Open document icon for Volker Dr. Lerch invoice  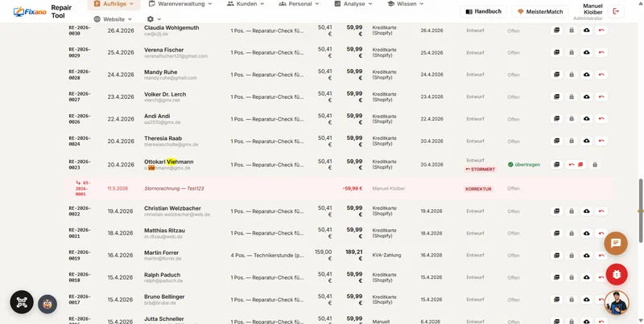[556, 96]
